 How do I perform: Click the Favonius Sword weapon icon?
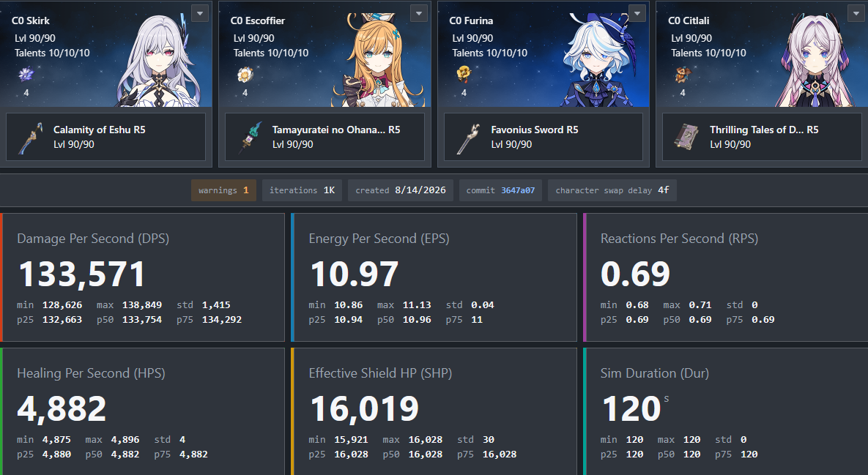(467, 137)
